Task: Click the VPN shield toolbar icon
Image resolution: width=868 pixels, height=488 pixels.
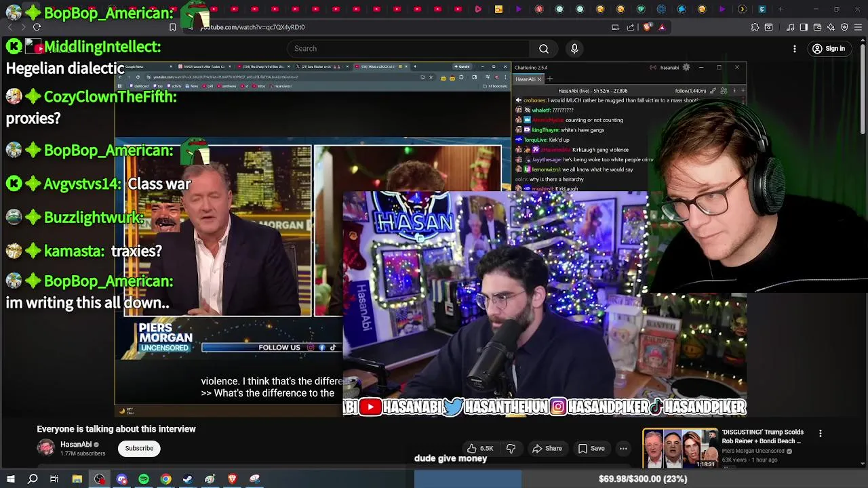Action: 844,27
